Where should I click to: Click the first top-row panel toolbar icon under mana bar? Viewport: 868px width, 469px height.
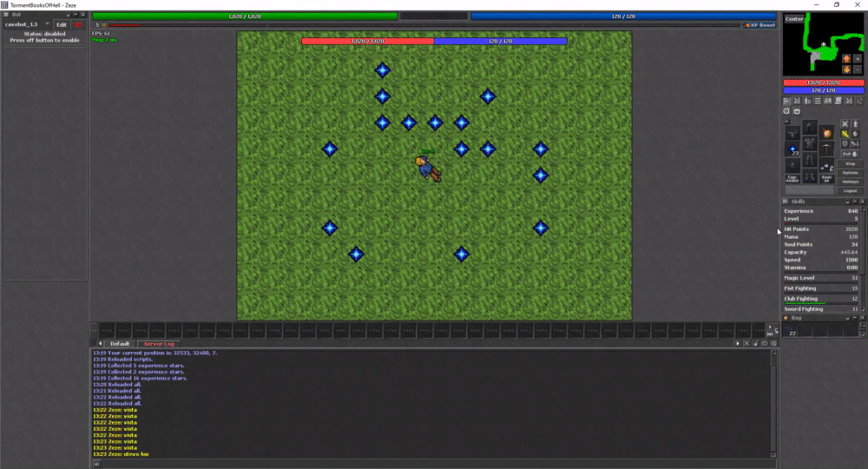click(786, 101)
